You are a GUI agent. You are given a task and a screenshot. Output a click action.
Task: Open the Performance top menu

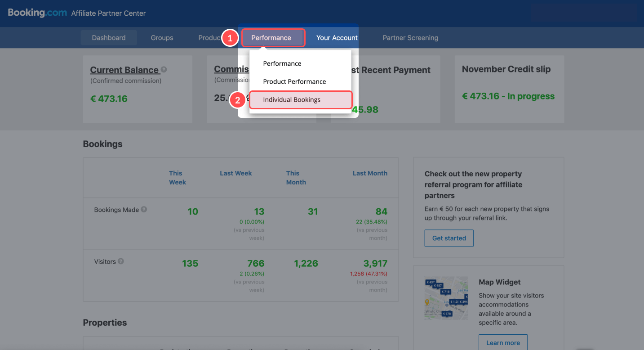point(273,38)
